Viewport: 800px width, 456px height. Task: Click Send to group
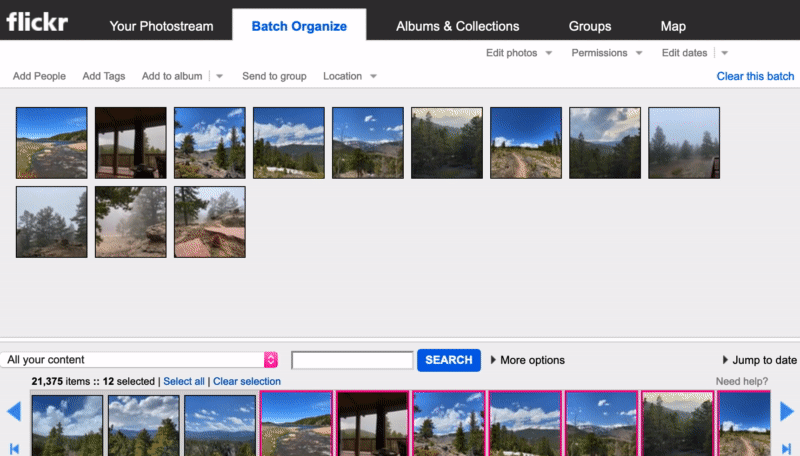click(x=274, y=76)
